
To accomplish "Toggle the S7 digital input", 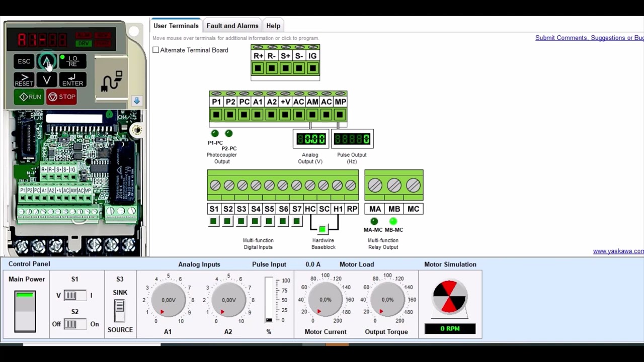I will 297,221.
